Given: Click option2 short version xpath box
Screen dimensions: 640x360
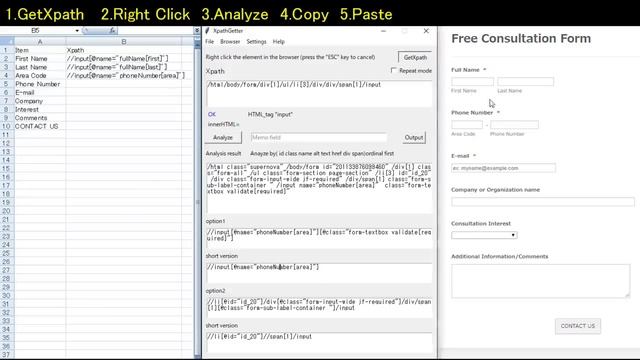Looking at the screenshot, I should click(319, 342).
